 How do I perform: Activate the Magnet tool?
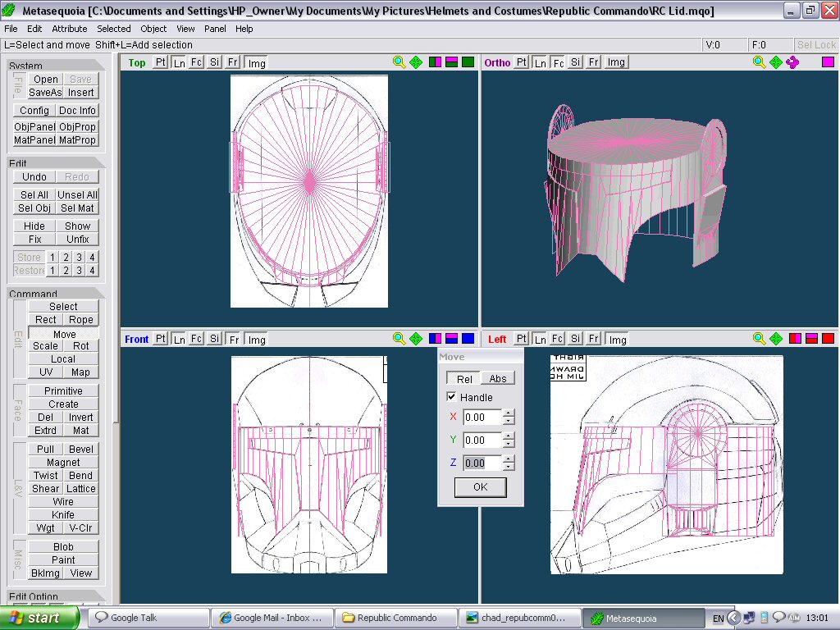63,463
